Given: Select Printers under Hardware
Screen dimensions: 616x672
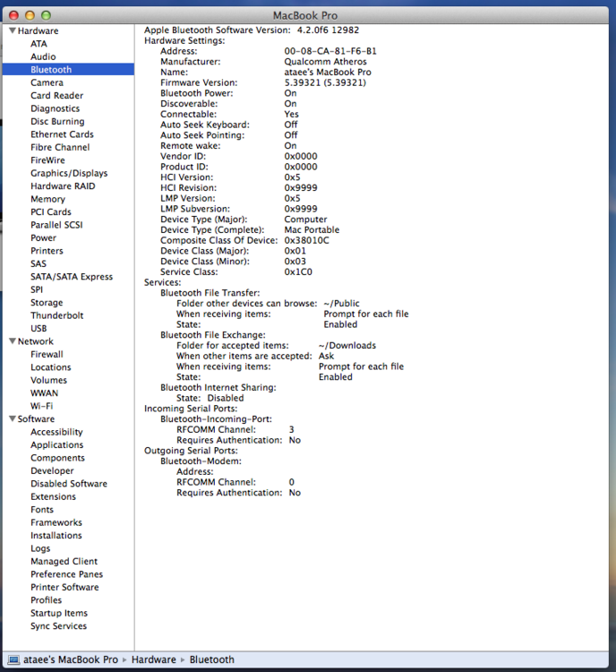Looking at the screenshot, I should [x=47, y=251].
